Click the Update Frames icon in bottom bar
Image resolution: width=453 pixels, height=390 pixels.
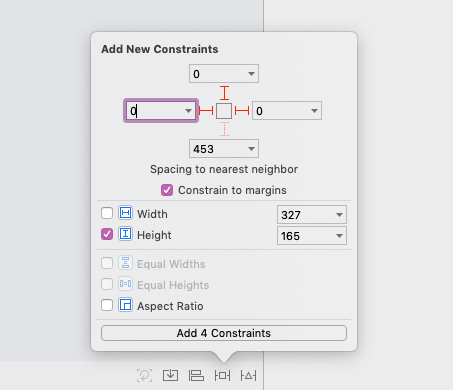(x=144, y=376)
